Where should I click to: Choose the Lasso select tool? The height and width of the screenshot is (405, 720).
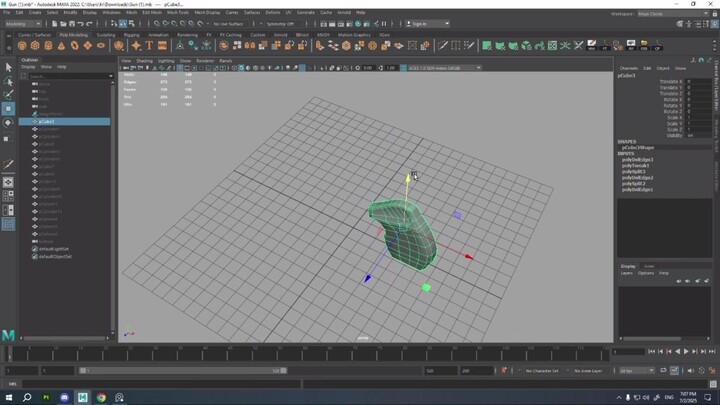[8, 81]
